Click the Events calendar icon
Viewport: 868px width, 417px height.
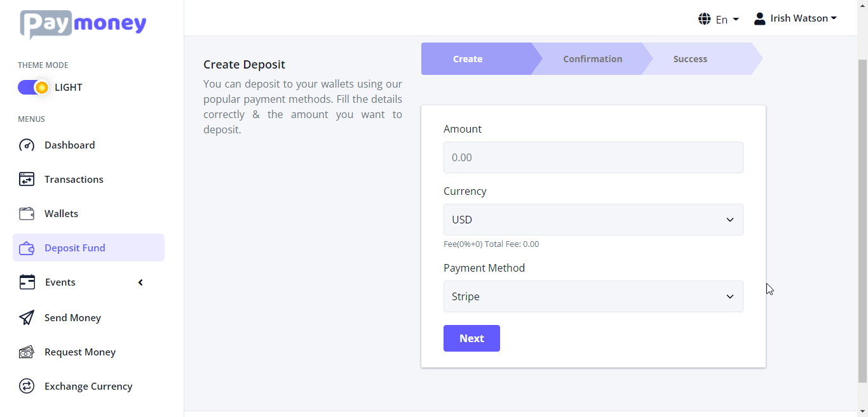[x=27, y=282]
